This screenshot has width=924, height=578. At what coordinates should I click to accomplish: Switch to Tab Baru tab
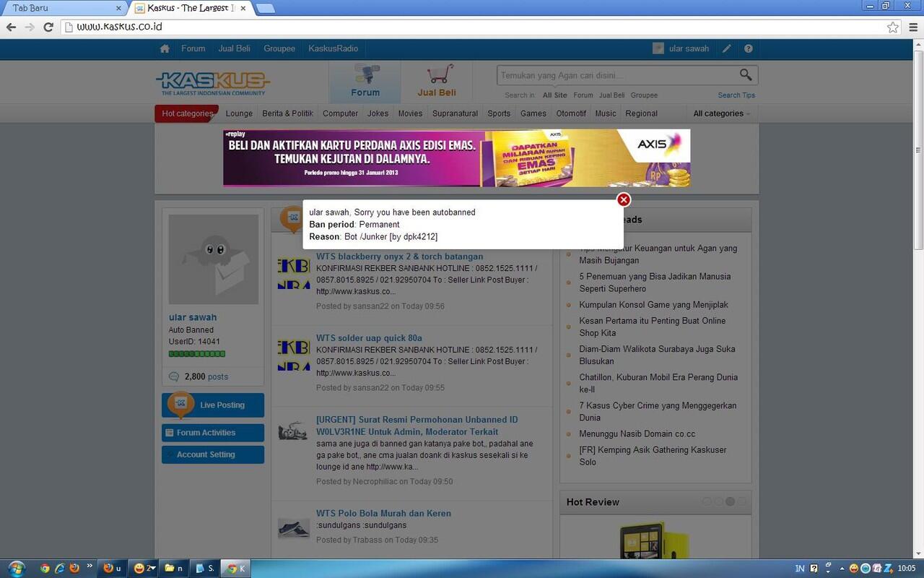pyautogui.click(x=64, y=8)
